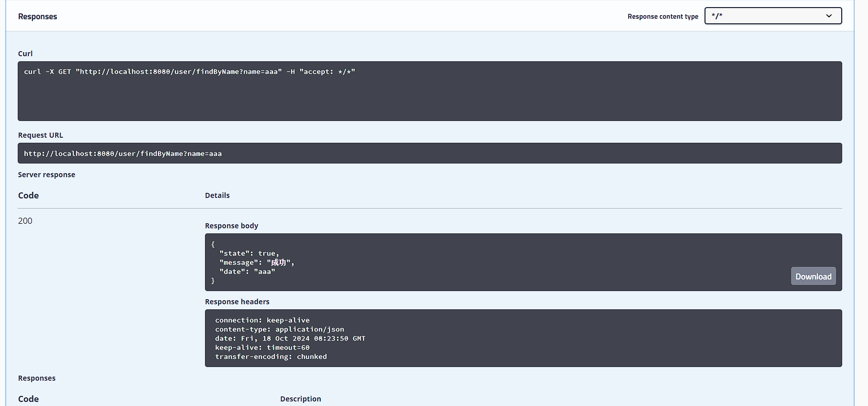Click the Details column header
Screen dimensions: 868x406
(217, 195)
